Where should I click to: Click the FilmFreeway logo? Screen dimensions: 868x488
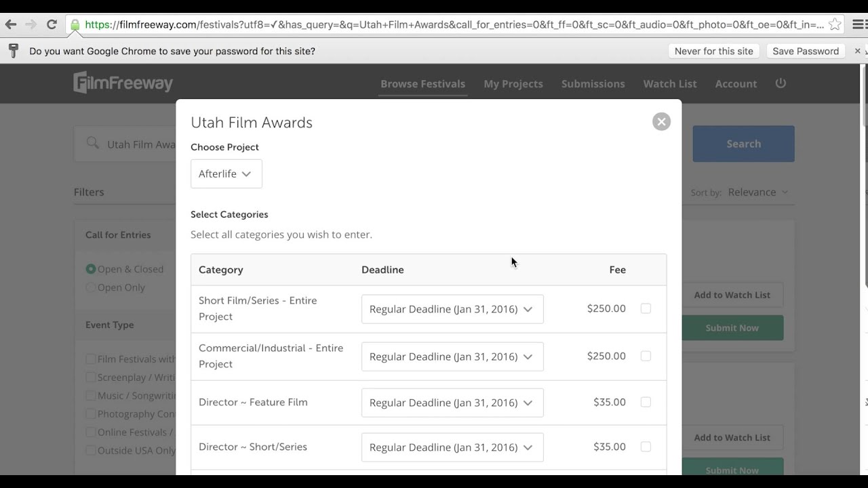coord(123,83)
